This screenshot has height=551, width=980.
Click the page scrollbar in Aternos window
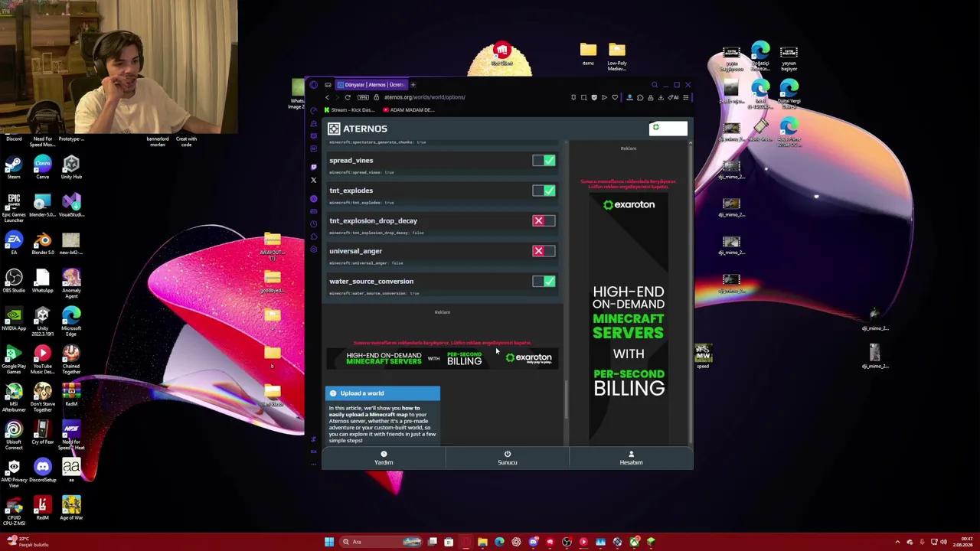click(566, 399)
